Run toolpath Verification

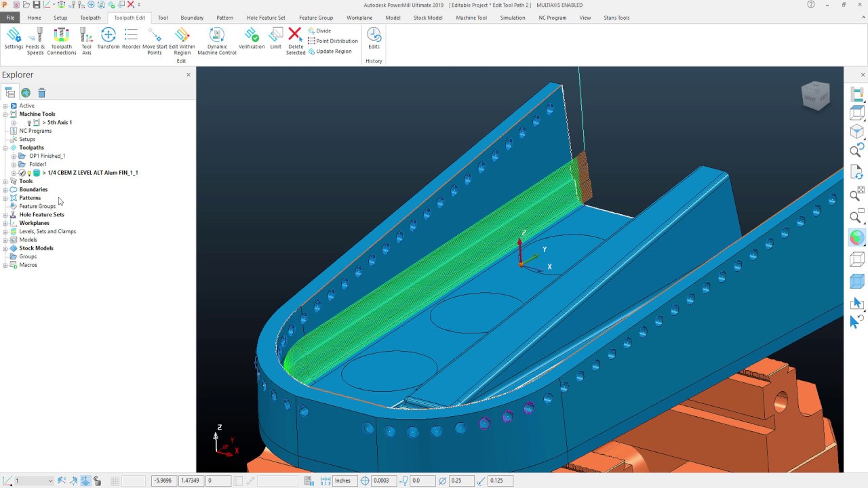252,39
